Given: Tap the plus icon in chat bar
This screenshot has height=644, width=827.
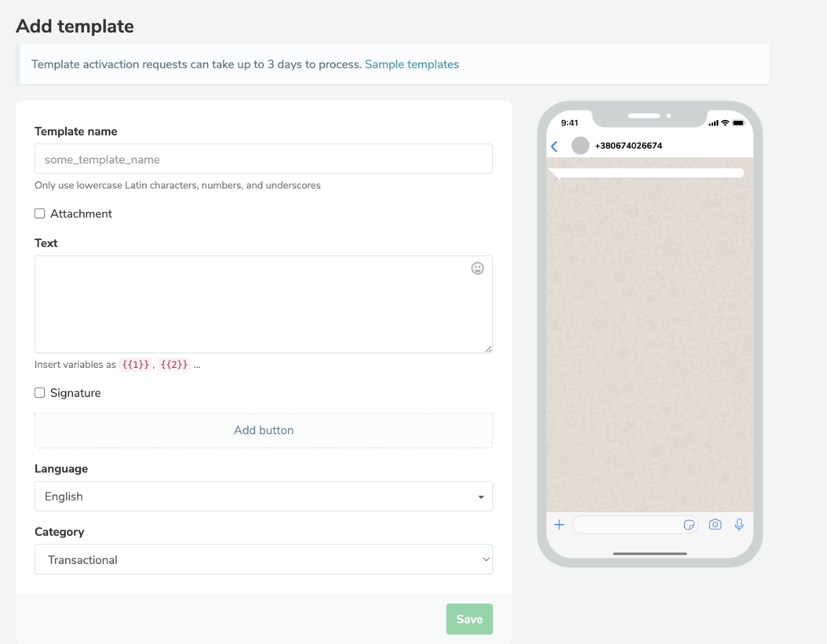Looking at the screenshot, I should click(x=559, y=525).
